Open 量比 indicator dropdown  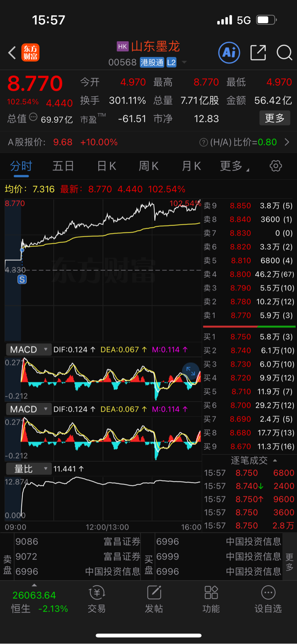(29, 469)
